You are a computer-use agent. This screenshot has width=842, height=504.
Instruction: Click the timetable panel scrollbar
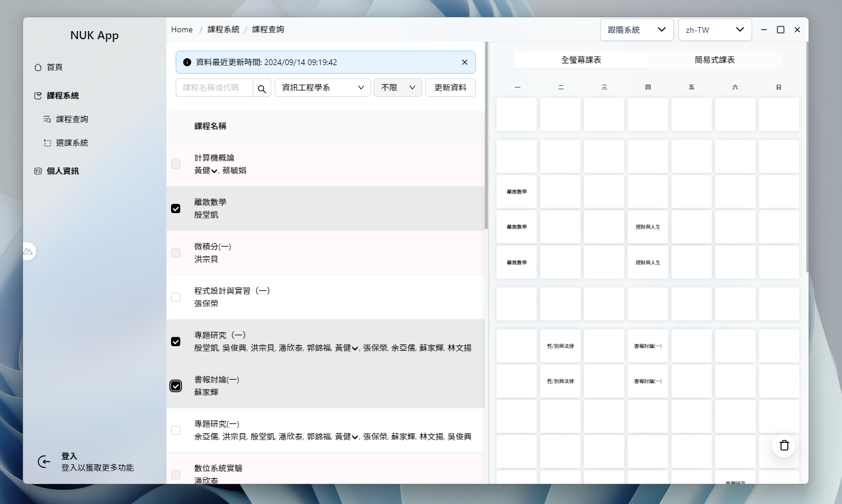click(x=807, y=156)
